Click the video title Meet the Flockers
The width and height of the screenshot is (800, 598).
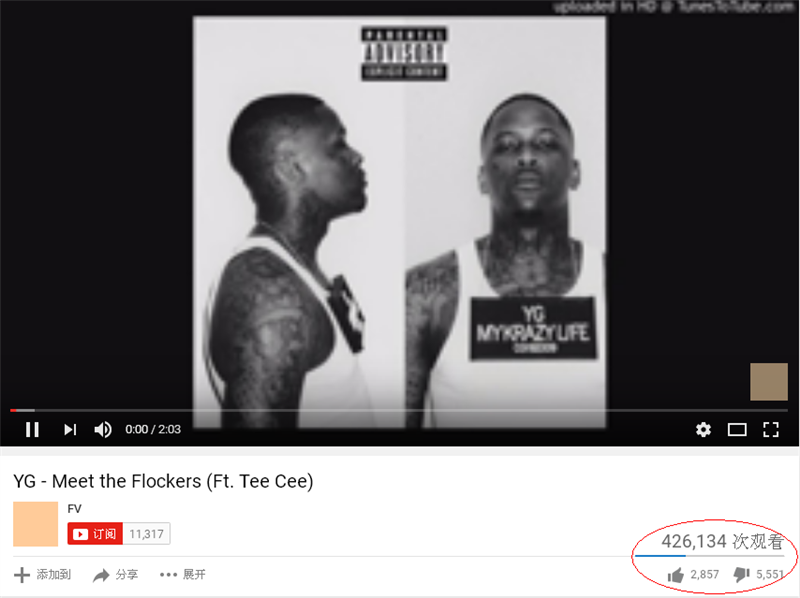163,481
